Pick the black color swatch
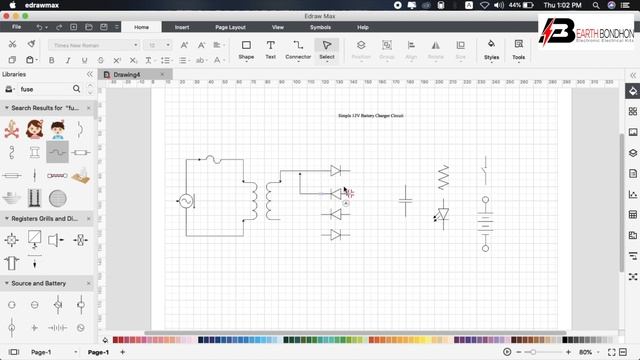640x360 pixels. click(565, 340)
